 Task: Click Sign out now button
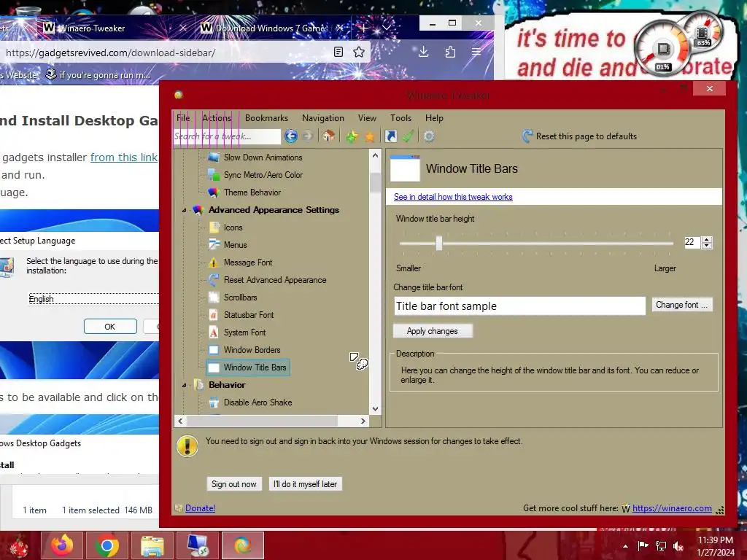[x=234, y=484]
